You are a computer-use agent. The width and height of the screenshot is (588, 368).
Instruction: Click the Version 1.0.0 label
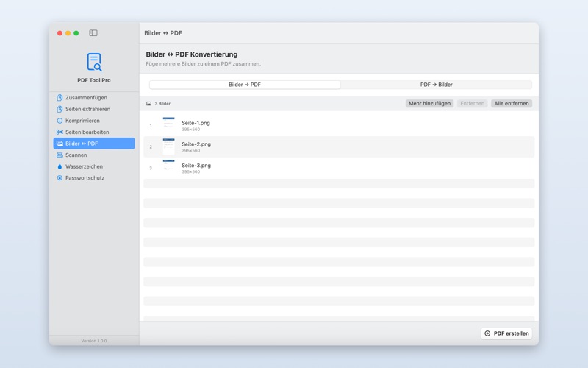(x=94, y=341)
